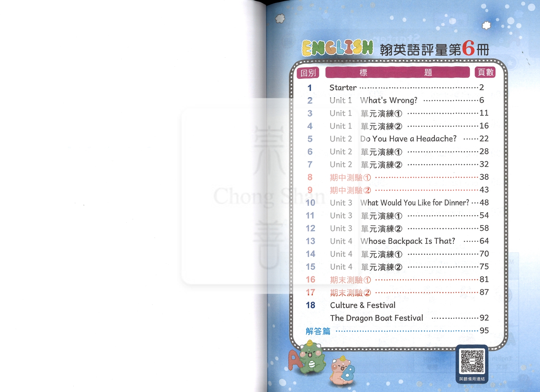Click Unit 4 單元演練① on page 70
This screenshot has width=540, height=392.
(397, 254)
